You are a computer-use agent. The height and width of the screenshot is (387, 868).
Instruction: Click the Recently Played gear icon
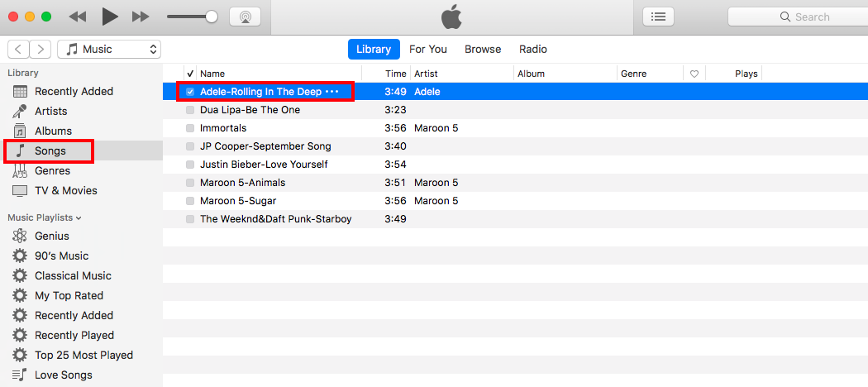[x=20, y=336]
